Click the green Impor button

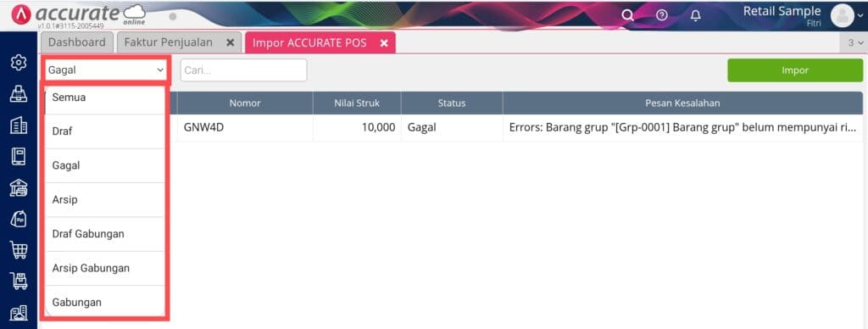tap(795, 70)
